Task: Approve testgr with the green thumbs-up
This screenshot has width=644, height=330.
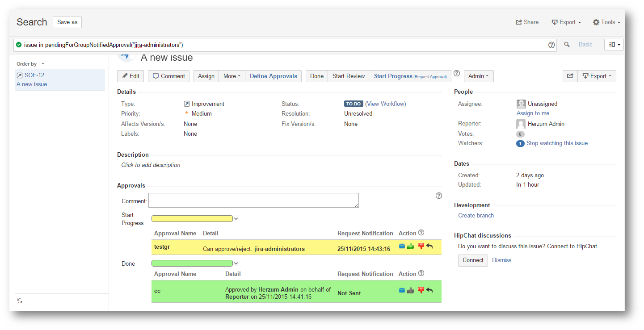Action: coord(410,246)
